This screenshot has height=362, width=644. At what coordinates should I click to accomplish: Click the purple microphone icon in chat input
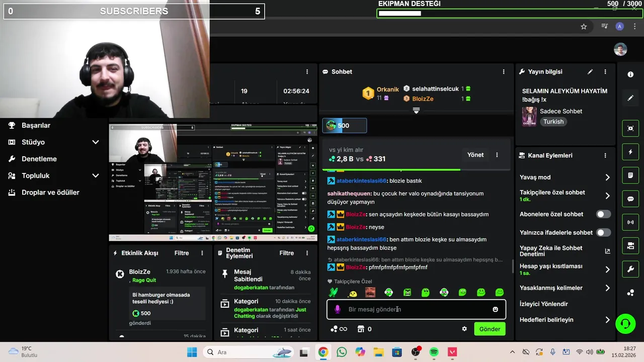tap(338, 309)
